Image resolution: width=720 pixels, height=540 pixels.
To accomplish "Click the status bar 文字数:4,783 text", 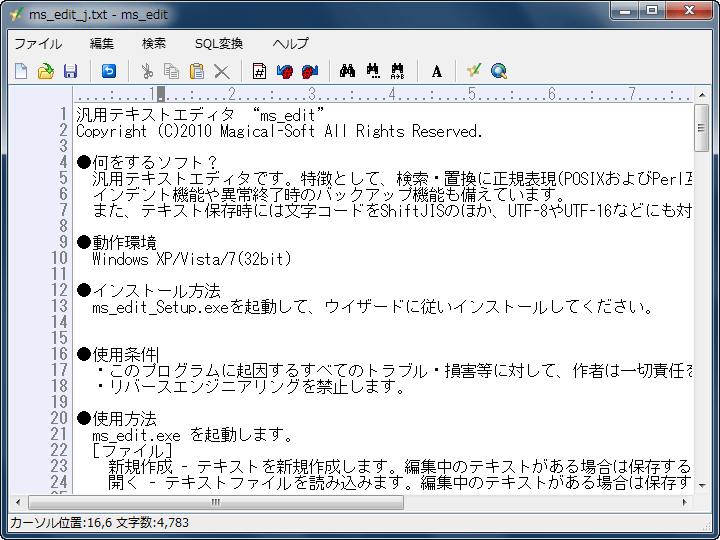I will point(152,523).
